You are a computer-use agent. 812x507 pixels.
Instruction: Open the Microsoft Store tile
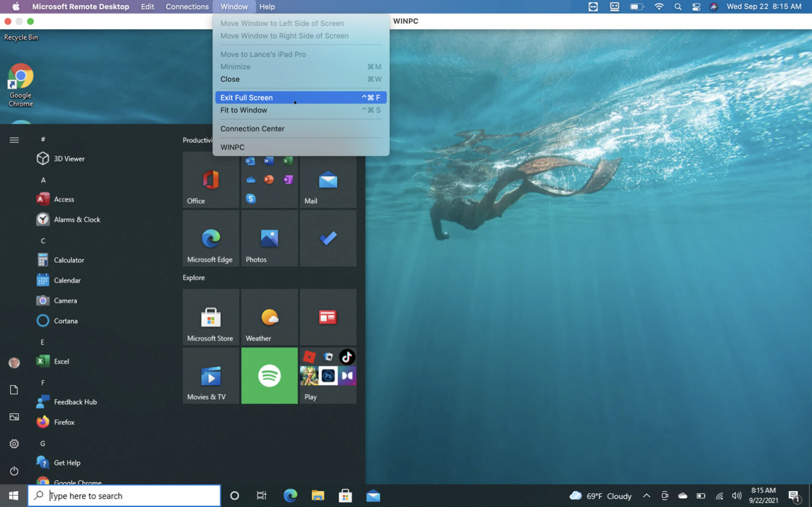[x=211, y=318]
